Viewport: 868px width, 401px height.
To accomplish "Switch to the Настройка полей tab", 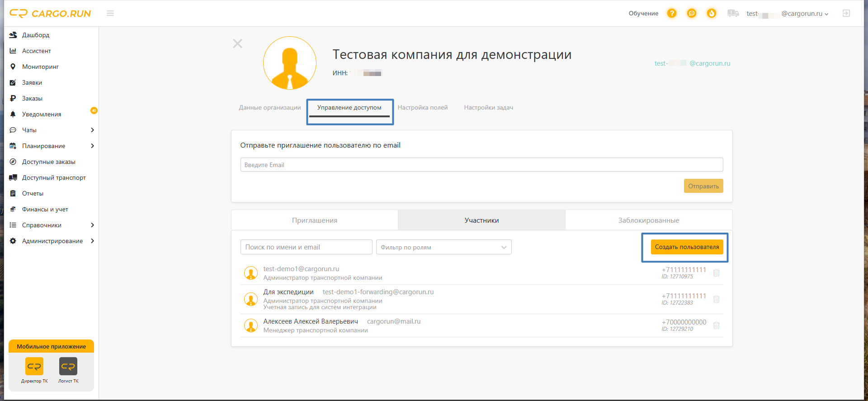I will (x=422, y=108).
